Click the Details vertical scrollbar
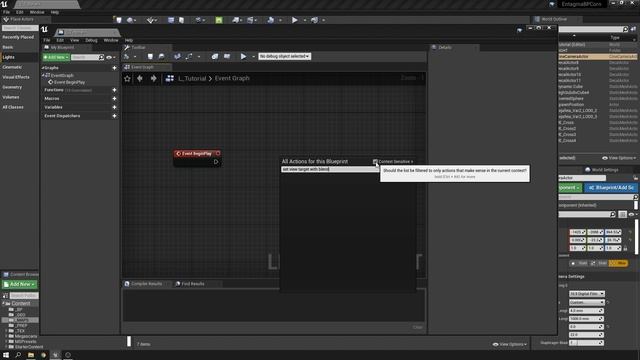Viewport: 640px width, 360px height. tap(637, 237)
